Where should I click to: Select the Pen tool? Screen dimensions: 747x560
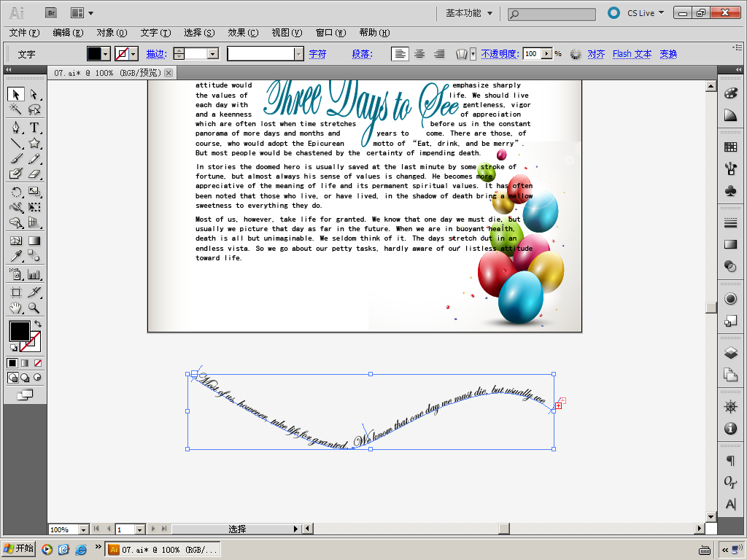(x=16, y=128)
